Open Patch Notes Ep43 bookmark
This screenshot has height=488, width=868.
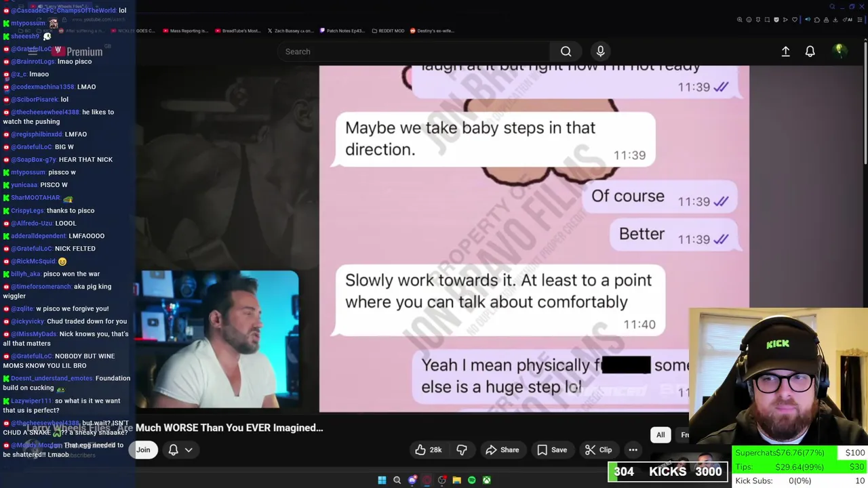click(x=342, y=30)
